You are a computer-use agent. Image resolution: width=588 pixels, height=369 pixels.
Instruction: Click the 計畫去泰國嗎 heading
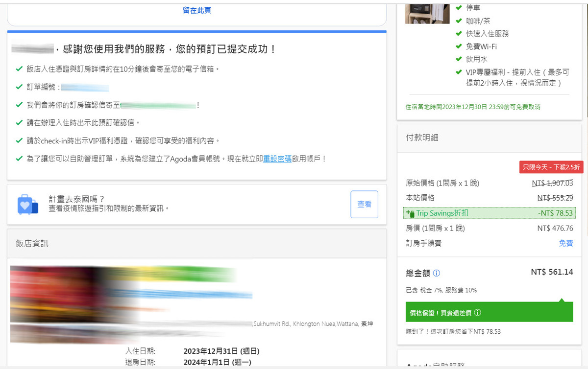(77, 199)
